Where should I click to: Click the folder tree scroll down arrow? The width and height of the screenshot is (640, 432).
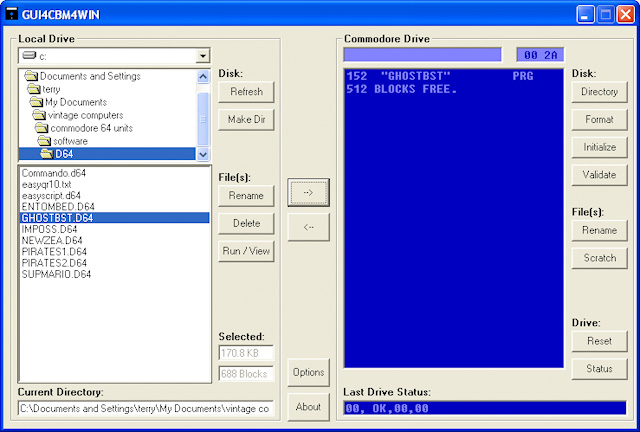click(x=203, y=154)
